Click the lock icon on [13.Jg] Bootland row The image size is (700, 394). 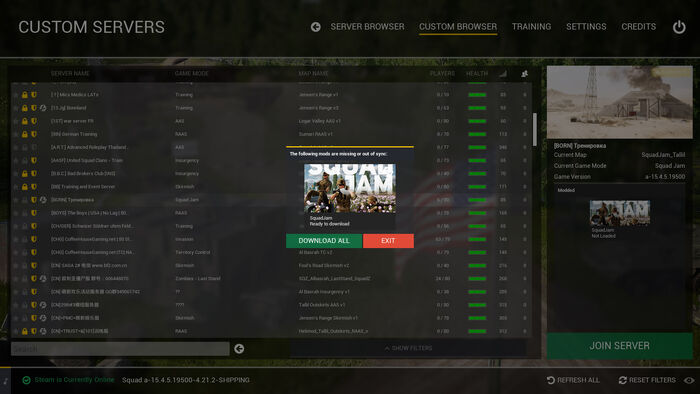pyautogui.click(x=25, y=108)
